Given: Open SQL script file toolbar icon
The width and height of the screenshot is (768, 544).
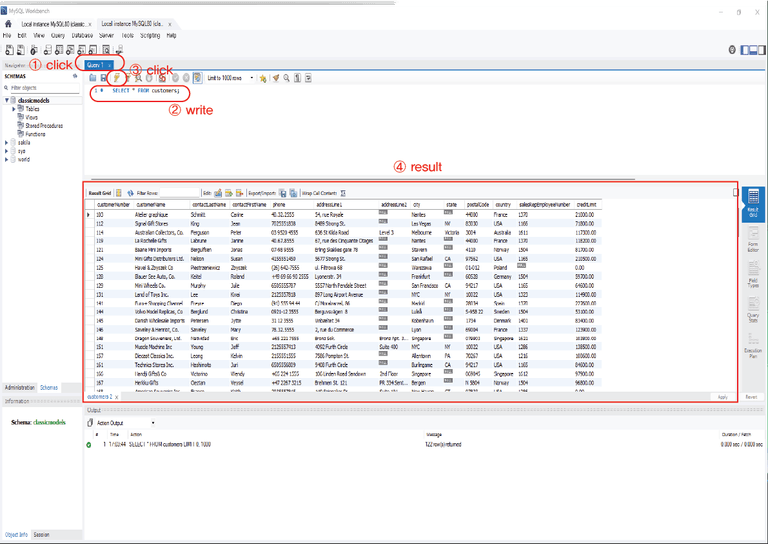Looking at the screenshot, I should [21, 50].
